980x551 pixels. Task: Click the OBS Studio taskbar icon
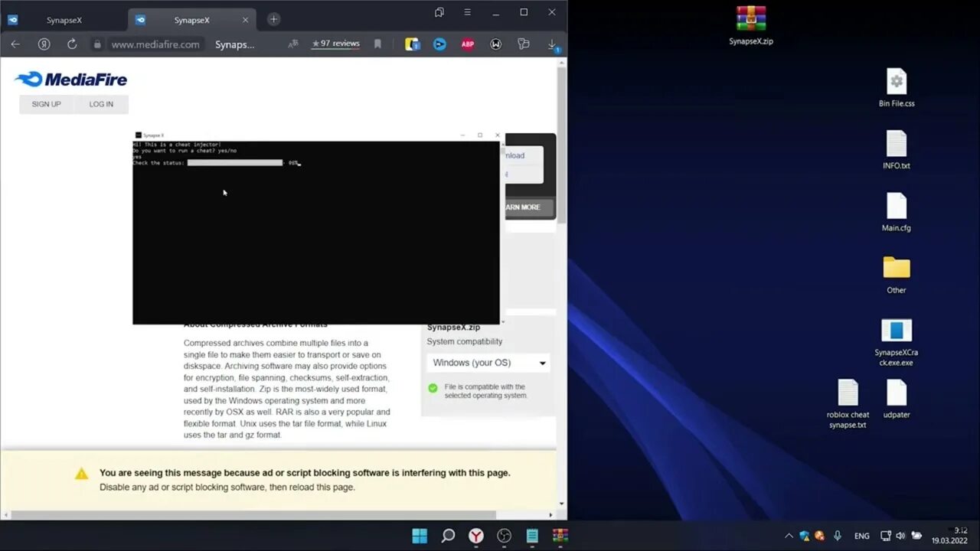point(504,536)
